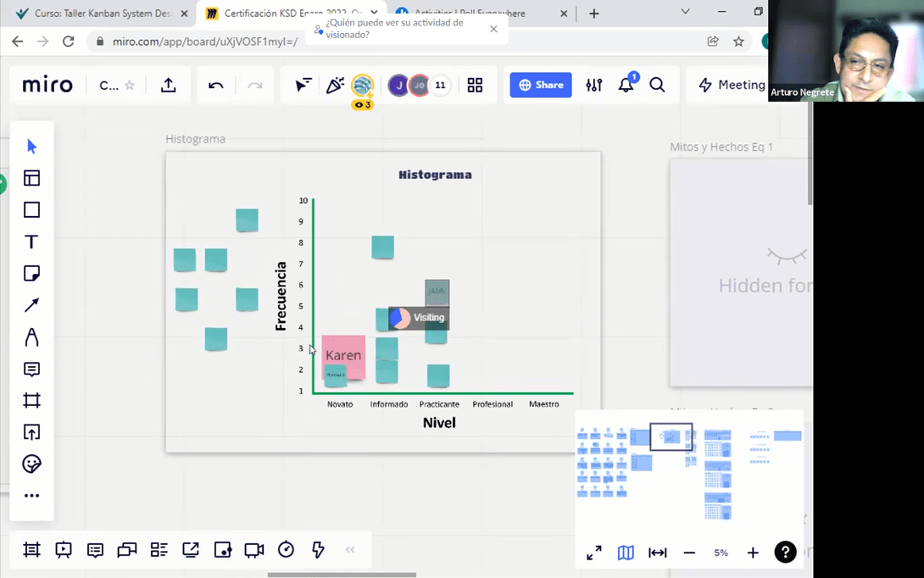The height and width of the screenshot is (578, 924).
Task: Choose the Sticky note tool
Action: click(31, 274)
